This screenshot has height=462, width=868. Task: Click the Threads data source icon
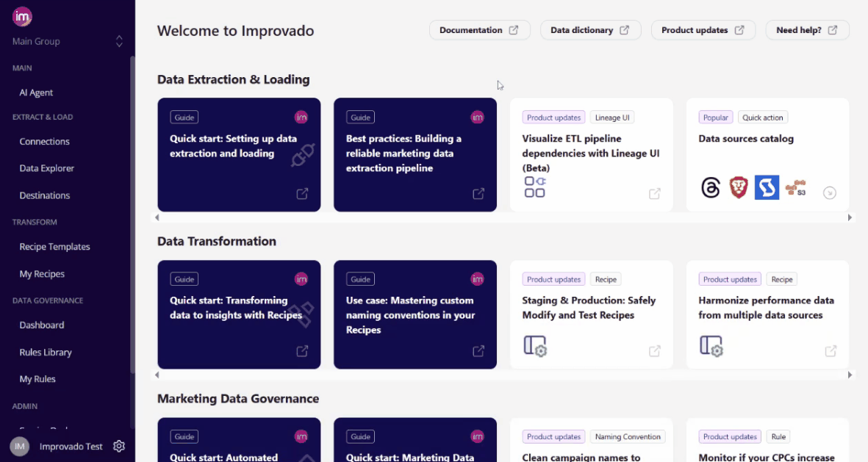tap(710, 187)
